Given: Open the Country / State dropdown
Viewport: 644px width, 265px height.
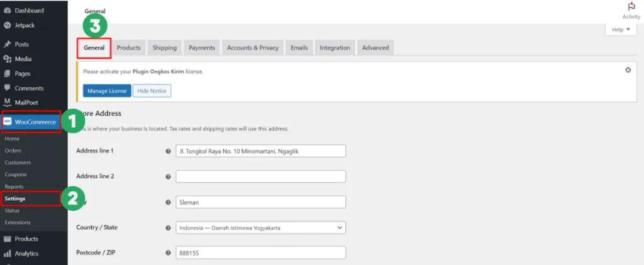Looking at the screenshot, I should click(261, 227).
